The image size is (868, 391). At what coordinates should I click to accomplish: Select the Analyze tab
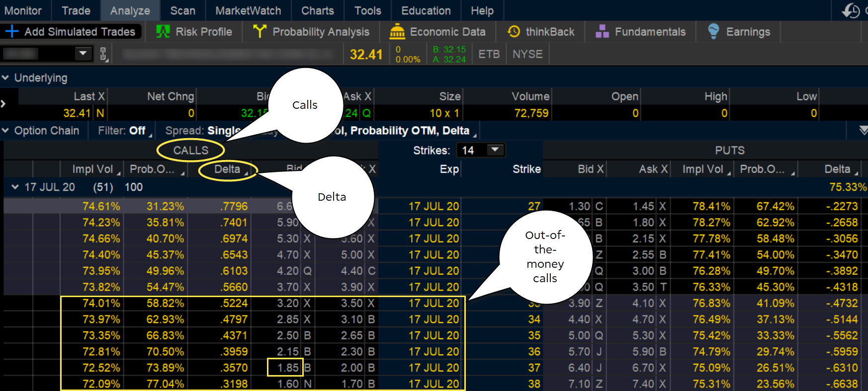pyautogui.click(x=130, y=10)
